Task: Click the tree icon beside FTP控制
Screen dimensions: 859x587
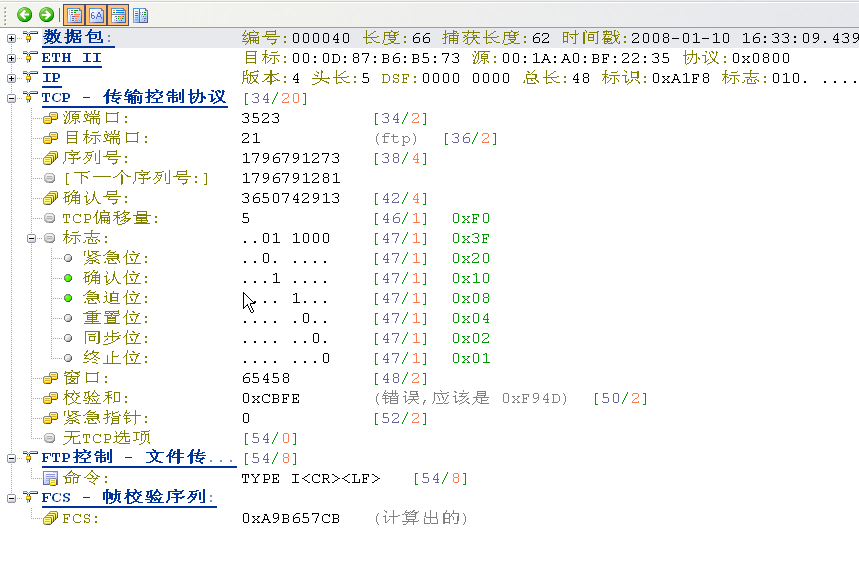Action: click(x=30, y=457)
